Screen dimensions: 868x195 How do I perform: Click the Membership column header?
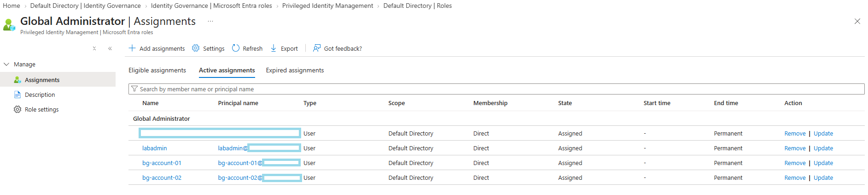click(490, 103)
